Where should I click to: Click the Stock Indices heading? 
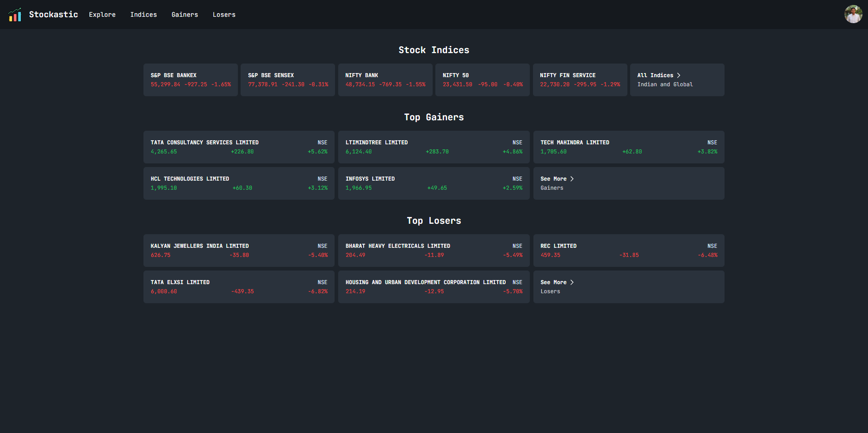coord(434,50)
